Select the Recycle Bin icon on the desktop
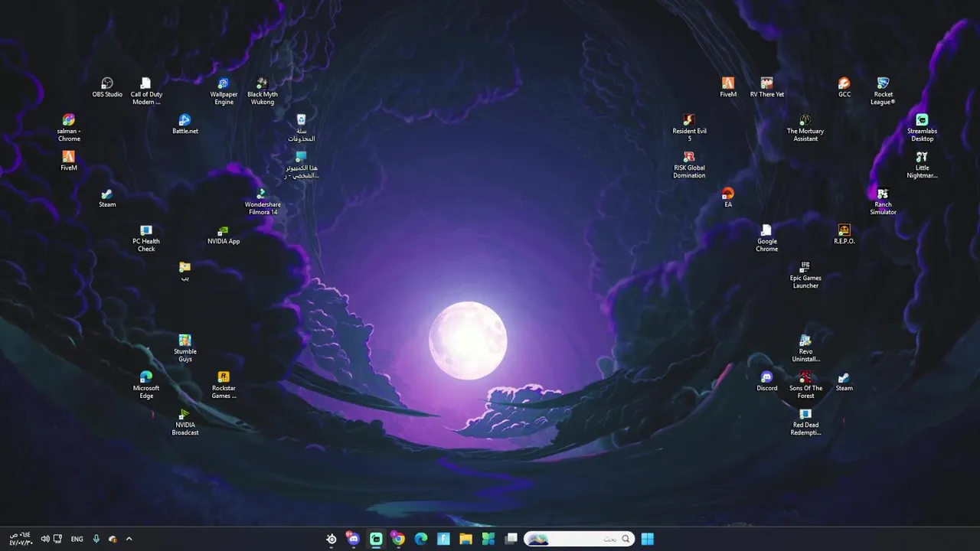Image resolution: width=980 pixels, height=551 pixels. click(x=301, y=128)
